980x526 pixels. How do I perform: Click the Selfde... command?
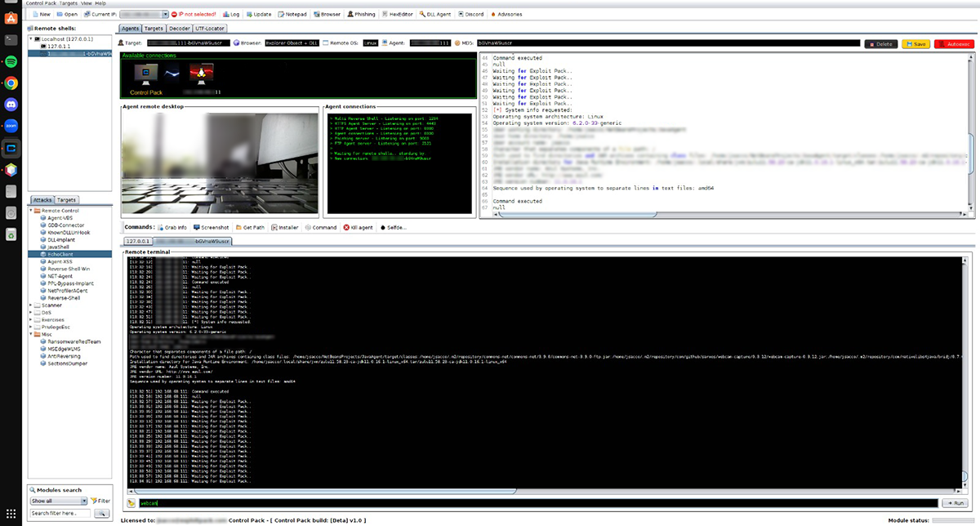(394, 227)
